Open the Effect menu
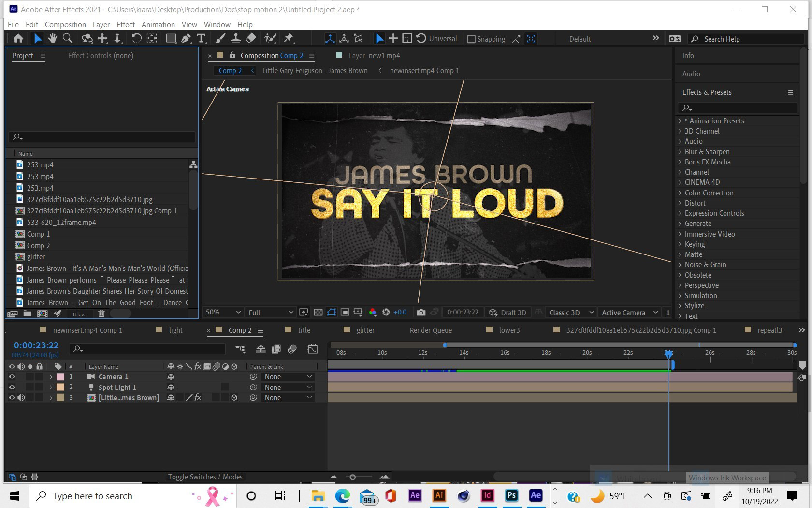812x508 pixels. click(x=125, y=24)
